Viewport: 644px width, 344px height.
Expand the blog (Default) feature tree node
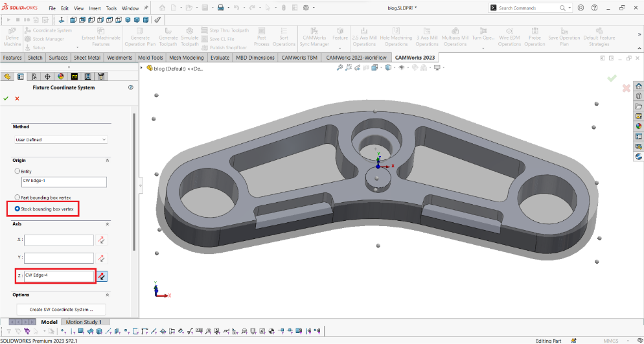click(143, 68)
